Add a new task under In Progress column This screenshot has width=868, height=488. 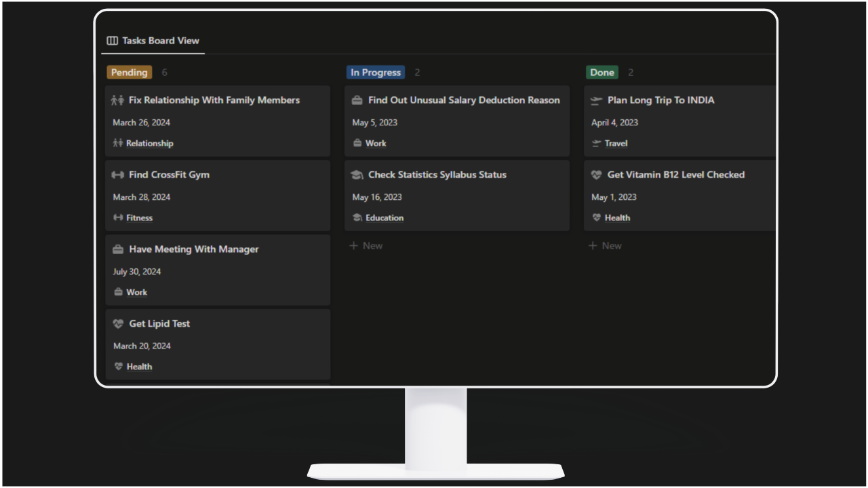point(366,245)
